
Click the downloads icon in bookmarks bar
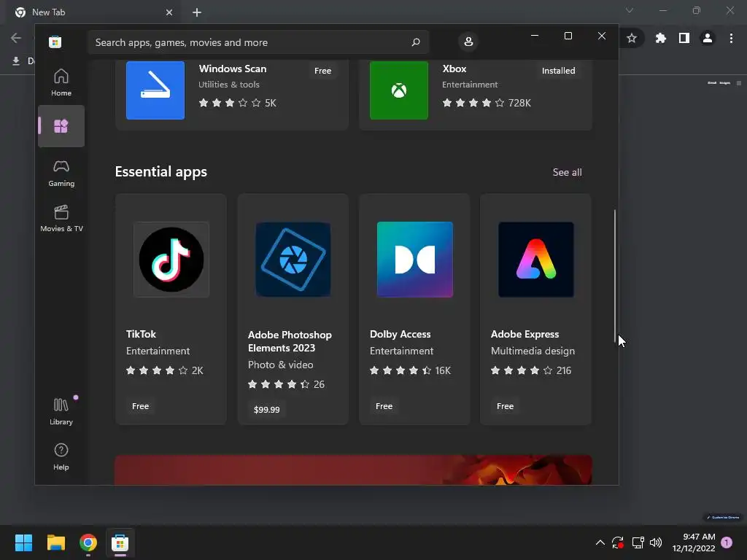click(x=16, y=61)
